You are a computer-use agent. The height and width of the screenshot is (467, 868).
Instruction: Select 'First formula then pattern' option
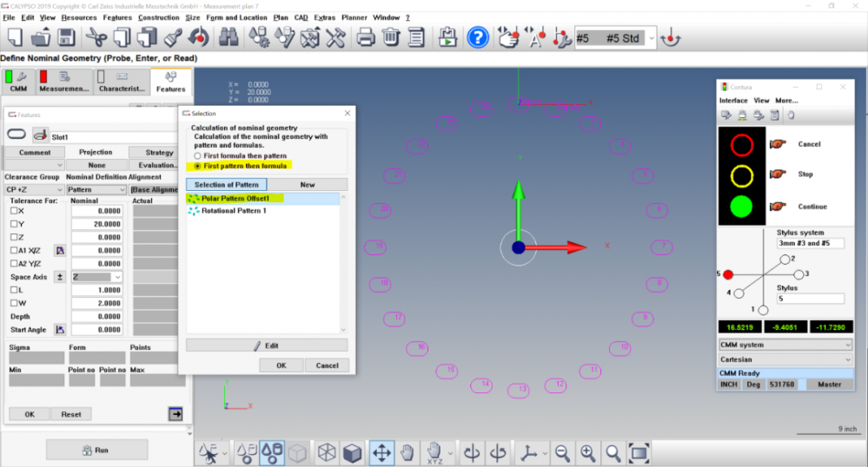pos(197,156)
